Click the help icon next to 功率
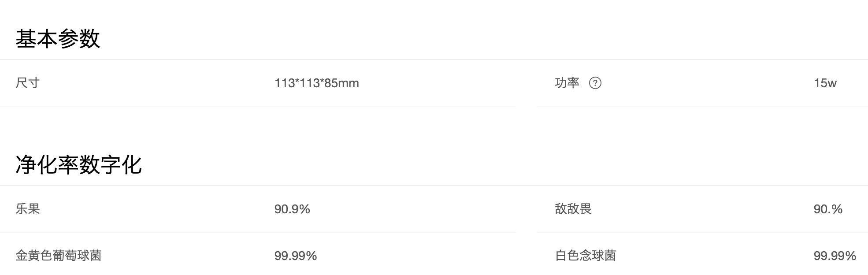Screen dimensions: 868x275 point(595,83)
